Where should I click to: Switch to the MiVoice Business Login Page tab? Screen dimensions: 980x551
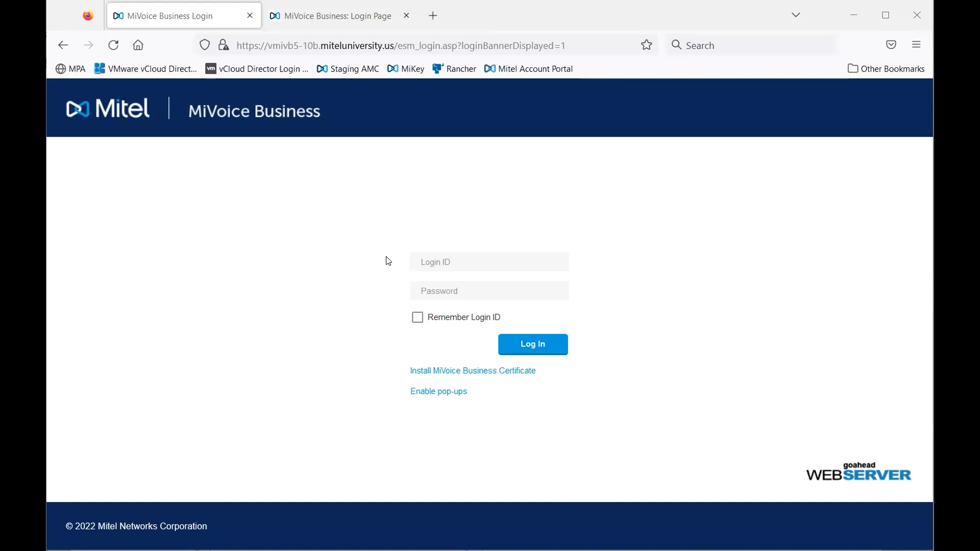[x=337, y=15]
